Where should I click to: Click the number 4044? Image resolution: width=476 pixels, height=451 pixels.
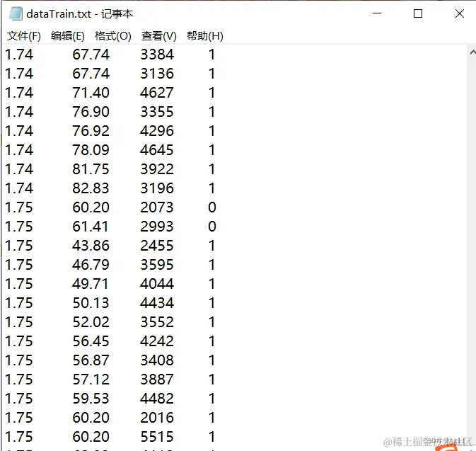(x=157, y=284)
